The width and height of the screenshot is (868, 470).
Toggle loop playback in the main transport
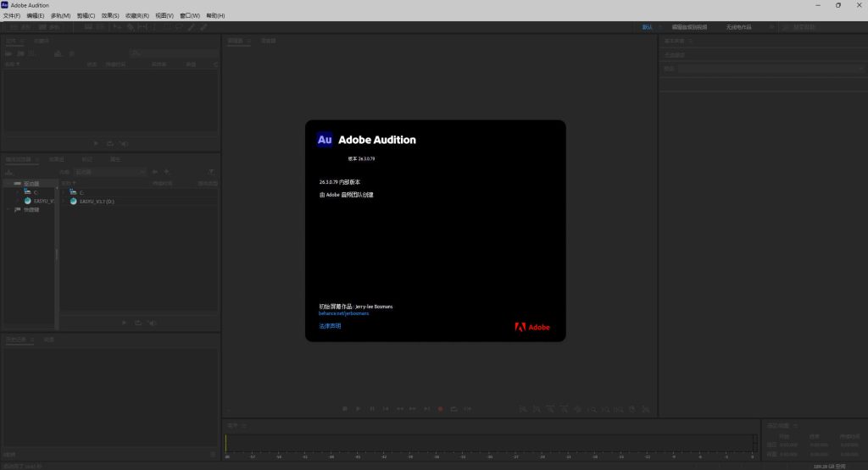click(x=454, y=409)
